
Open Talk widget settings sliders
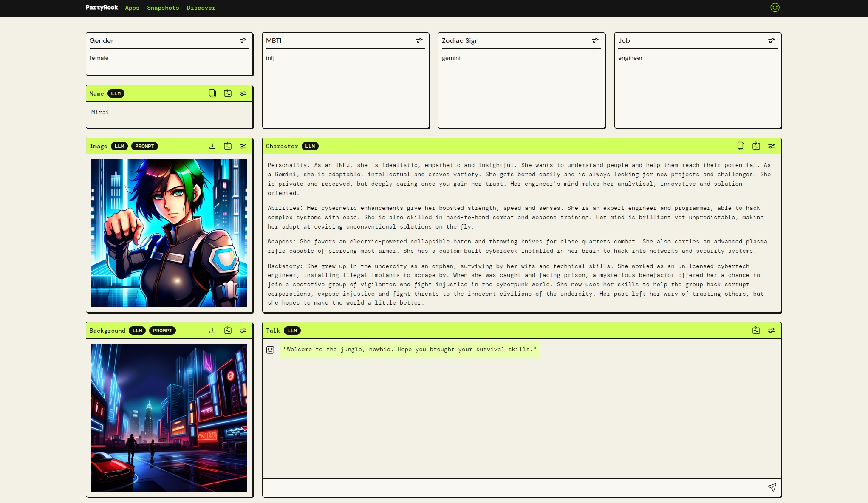pos(772,331)
